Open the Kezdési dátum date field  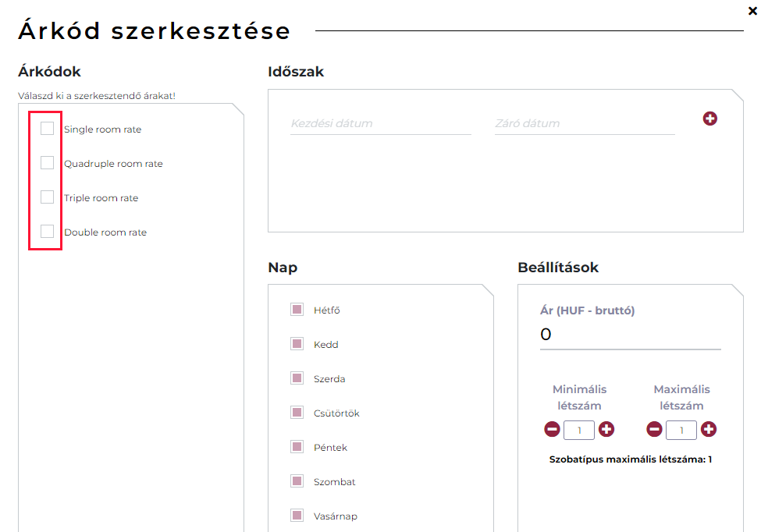[380, 123]
